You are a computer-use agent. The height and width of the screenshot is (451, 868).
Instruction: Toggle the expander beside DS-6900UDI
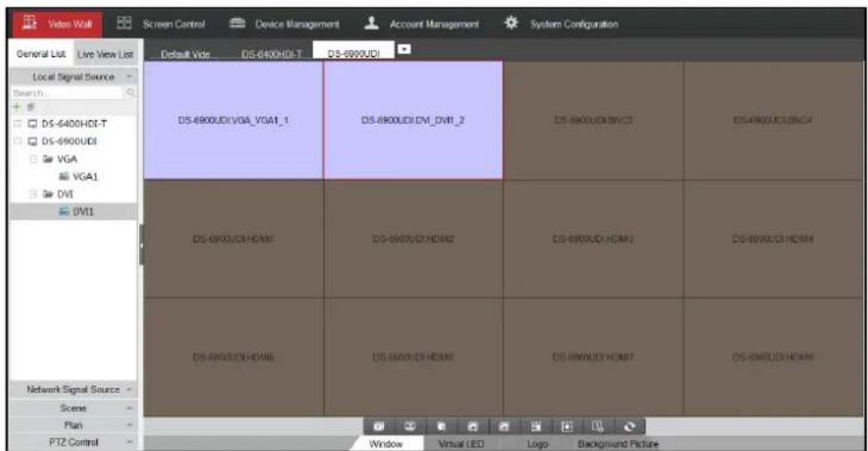pos(18,141)
